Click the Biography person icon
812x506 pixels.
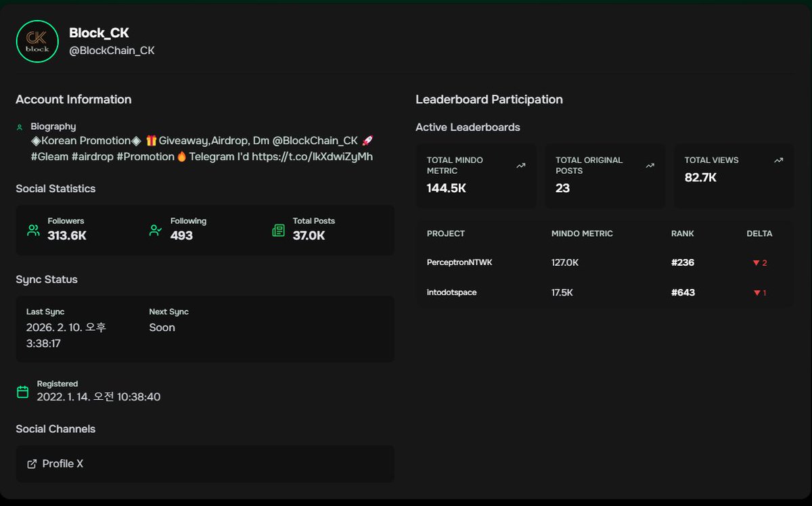click(x=20, y=127)
